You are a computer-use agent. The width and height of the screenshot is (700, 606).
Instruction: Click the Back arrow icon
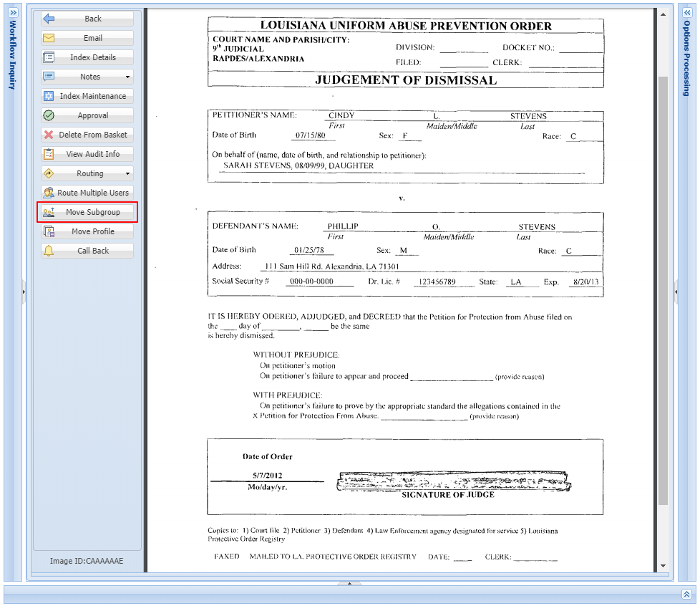click(x=49, y=19)
